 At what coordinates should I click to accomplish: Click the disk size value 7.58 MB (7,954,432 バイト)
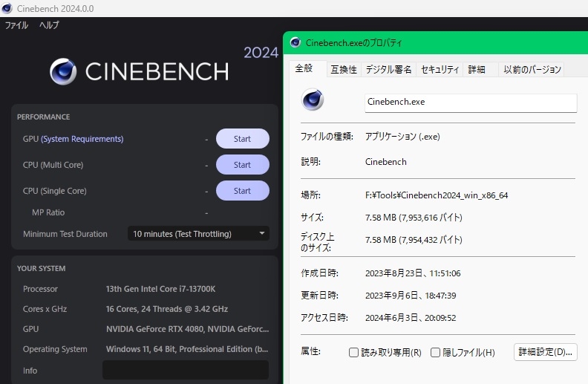tap(414, 240)
